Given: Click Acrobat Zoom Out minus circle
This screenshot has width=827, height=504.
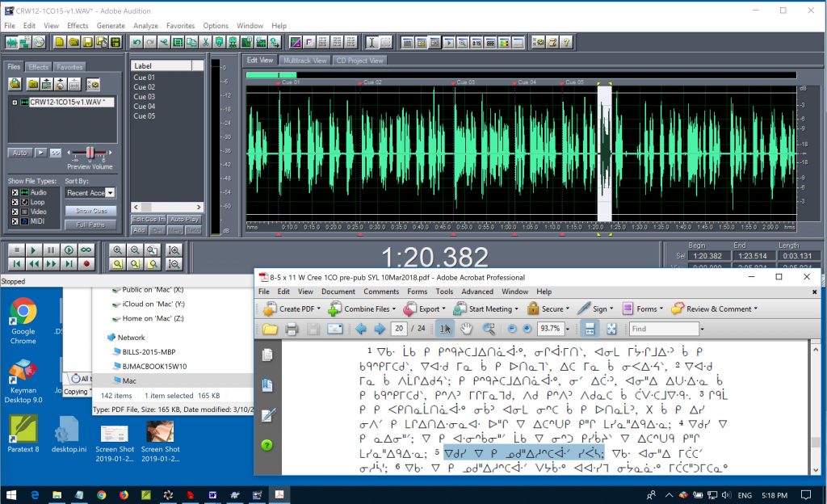Looking at the screenshot, I should 511,329.
